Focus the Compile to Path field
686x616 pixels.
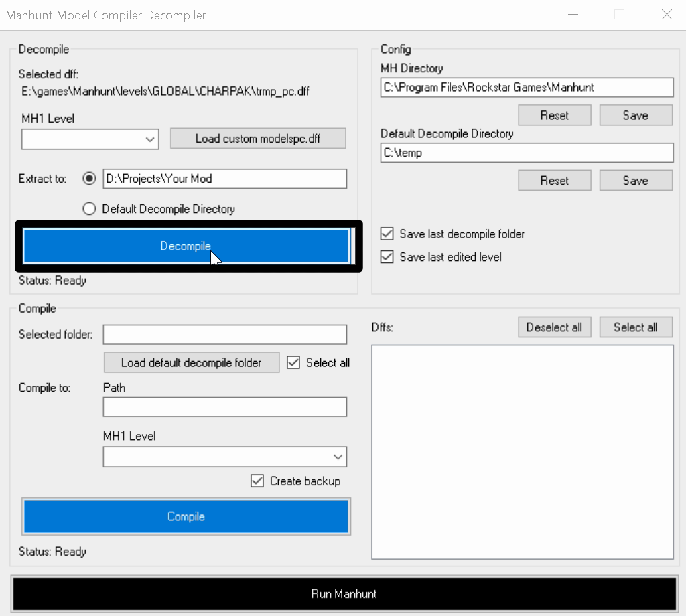225,407
